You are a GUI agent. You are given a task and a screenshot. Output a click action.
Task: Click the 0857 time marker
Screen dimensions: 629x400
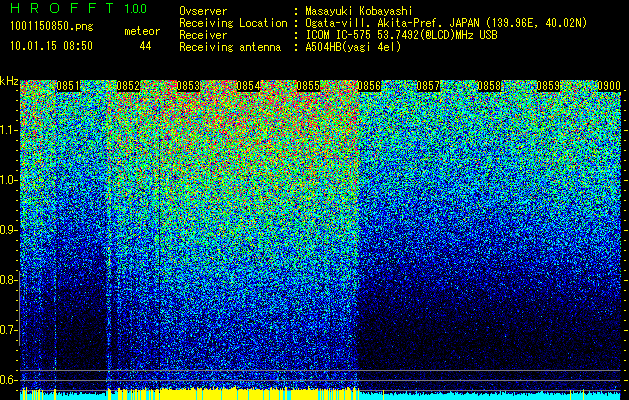coord(428,86)
